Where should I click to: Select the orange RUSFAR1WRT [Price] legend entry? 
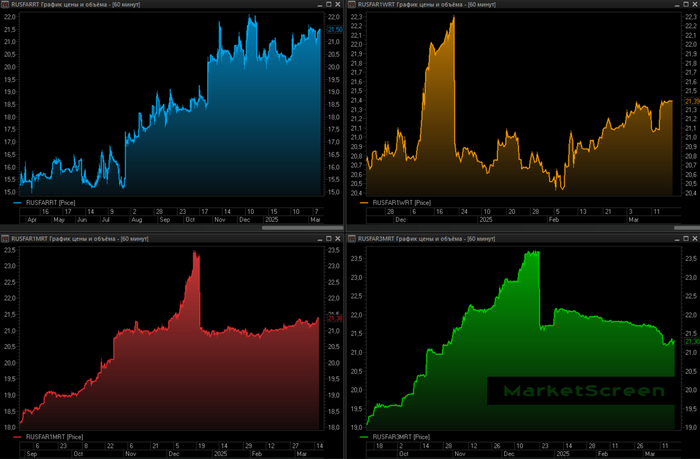(400, 203)
